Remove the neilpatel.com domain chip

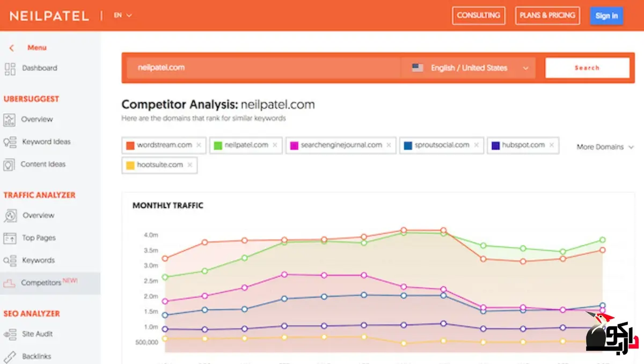pyautogui.click(x=275, y=145)
